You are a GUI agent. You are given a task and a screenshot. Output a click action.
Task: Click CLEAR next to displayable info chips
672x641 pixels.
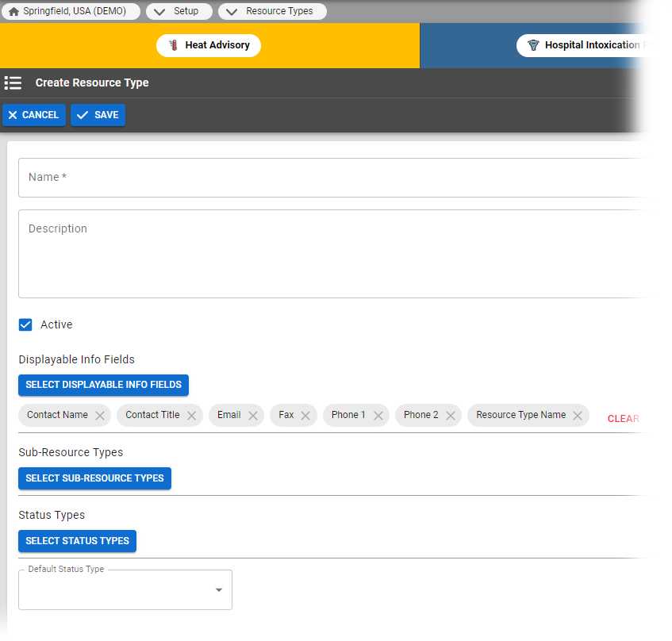pyautogui.click(x=623, y=418)
